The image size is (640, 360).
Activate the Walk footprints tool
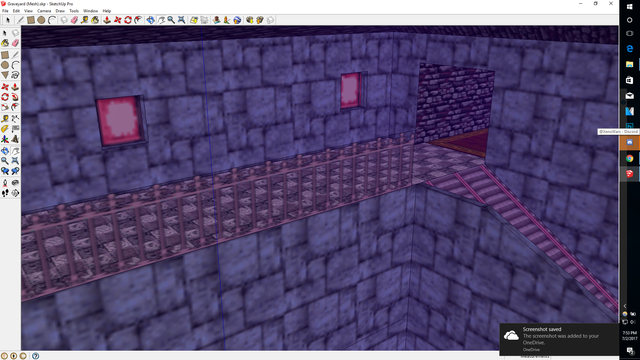(5, 193)
